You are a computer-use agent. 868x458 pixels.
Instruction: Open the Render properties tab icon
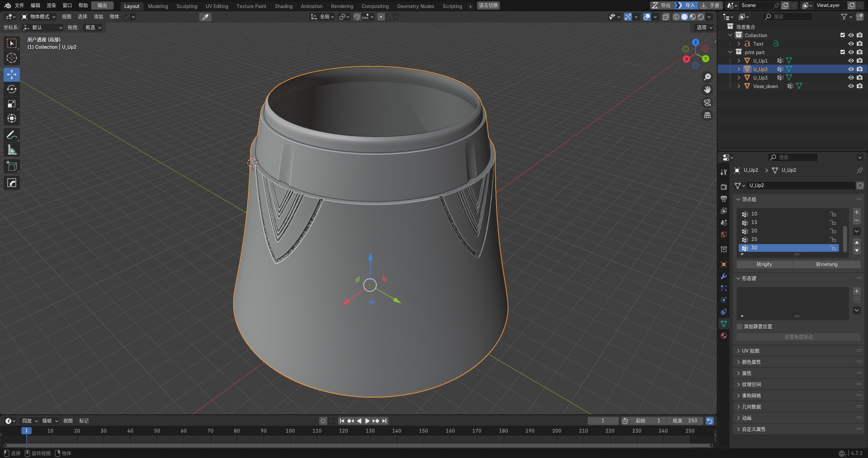click(x=724, y=187)
